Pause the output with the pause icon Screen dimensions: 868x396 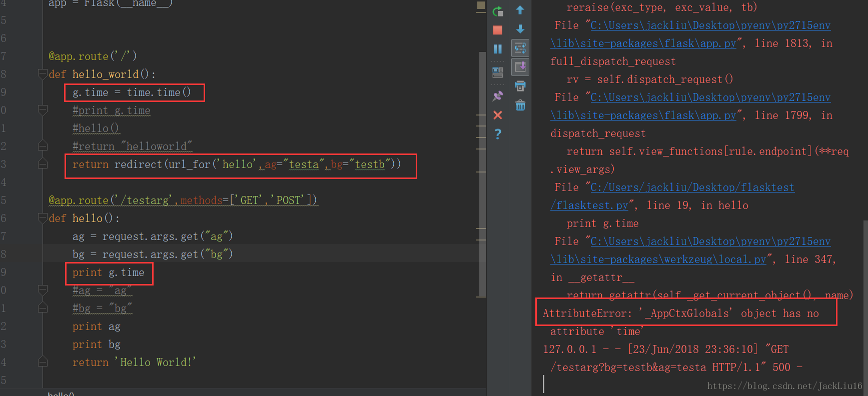coord(498,49)
